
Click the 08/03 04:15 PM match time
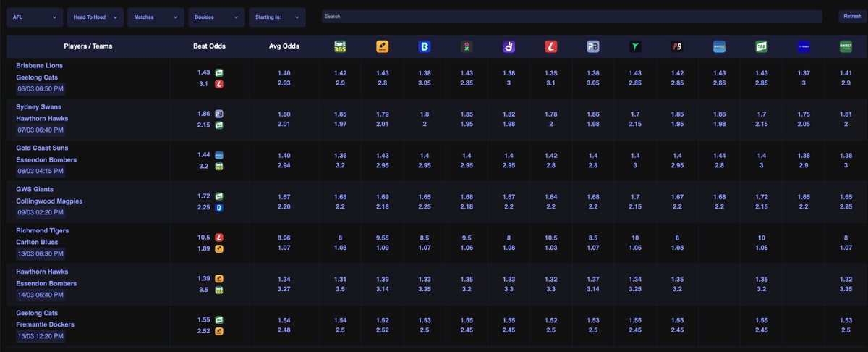[x=40, y=172]
